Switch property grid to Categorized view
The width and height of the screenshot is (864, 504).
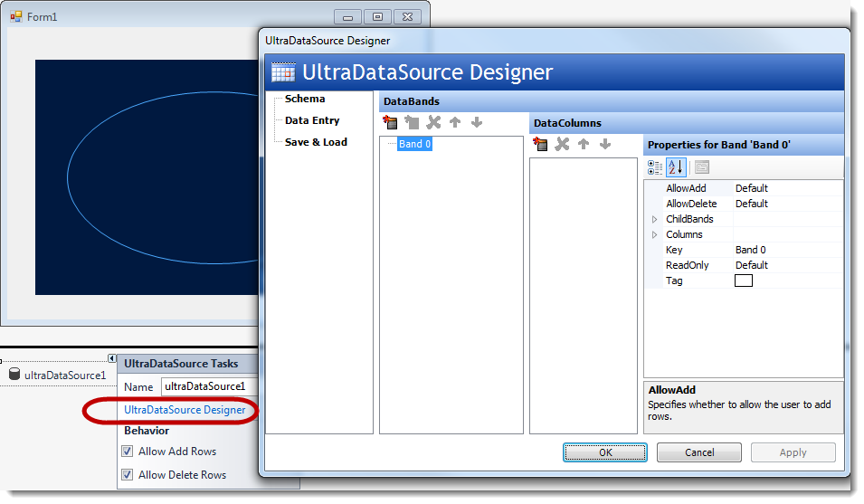pos(656,167)
